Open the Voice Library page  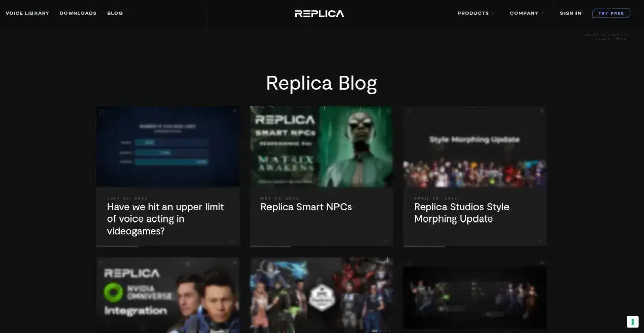[x=27, y=13]
